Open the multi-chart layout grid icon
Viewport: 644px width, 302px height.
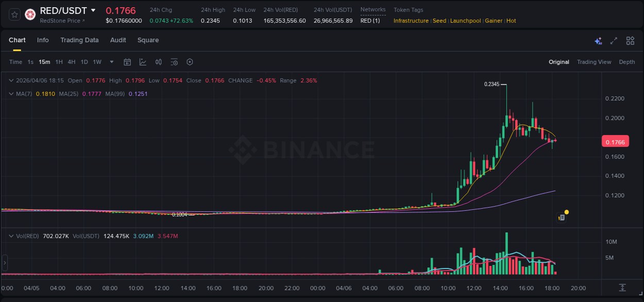tap(630, 41)
